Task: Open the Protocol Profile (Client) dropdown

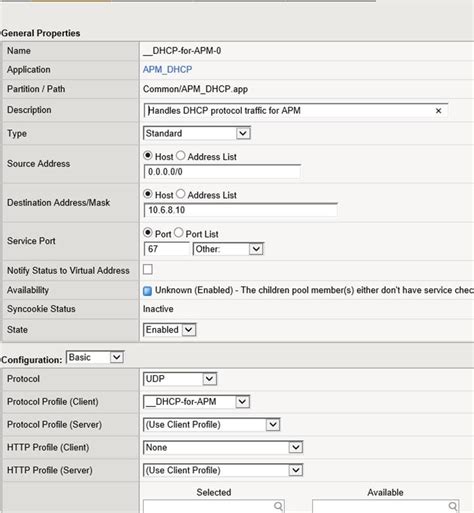Action: [196, 402]
